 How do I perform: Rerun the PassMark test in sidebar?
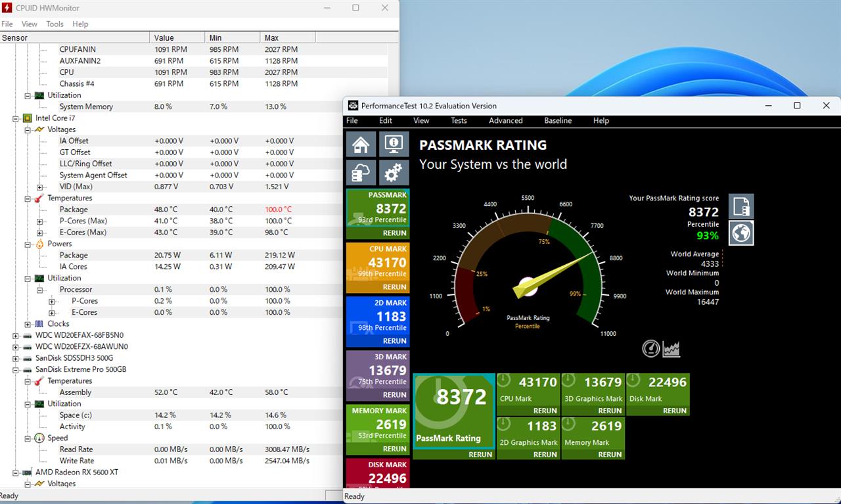[x=394, y=233]
